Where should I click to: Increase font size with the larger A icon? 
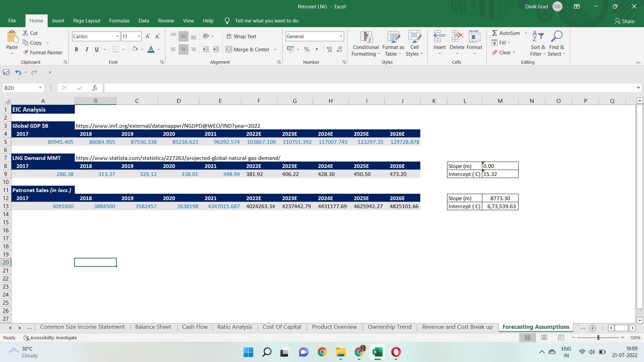point(148,36)
